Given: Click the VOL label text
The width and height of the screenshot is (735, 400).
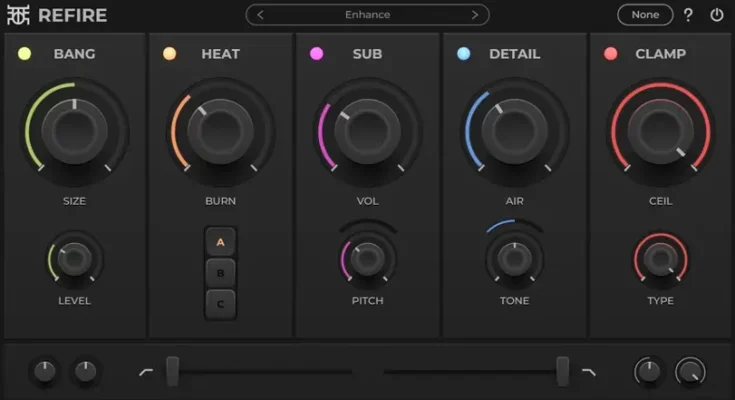Looking at the screenshot, I should [x=368, y=201].
